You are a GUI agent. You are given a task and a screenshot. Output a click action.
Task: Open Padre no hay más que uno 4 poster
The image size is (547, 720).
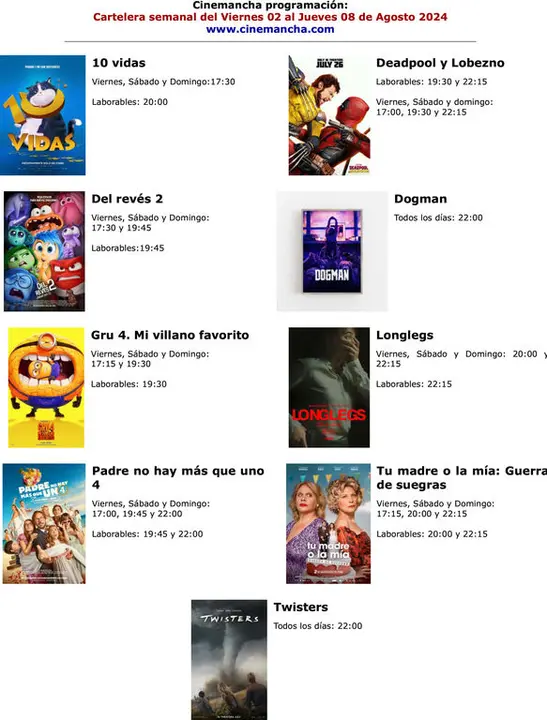pos(44,523)
